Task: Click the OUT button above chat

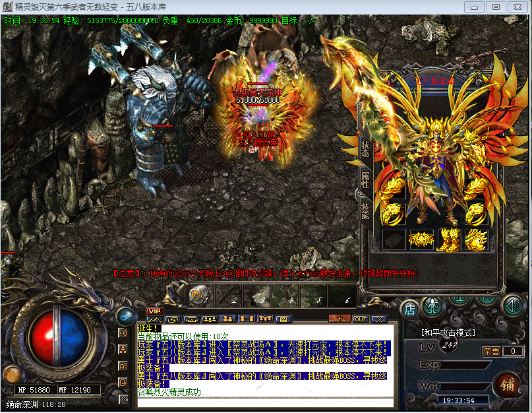Action: coord(361,319)
